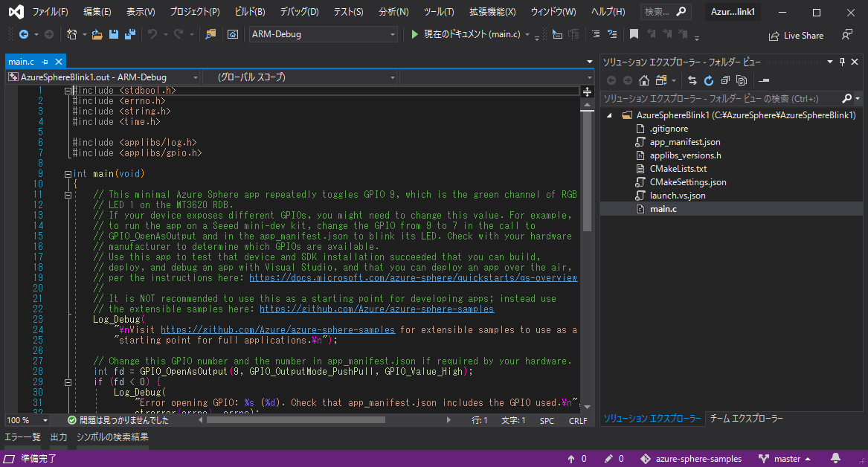The height and width of the screenshot is (467, 868).
Task: Select CMakeLists.txt in Solution Explorer
Action: (678, 169)
